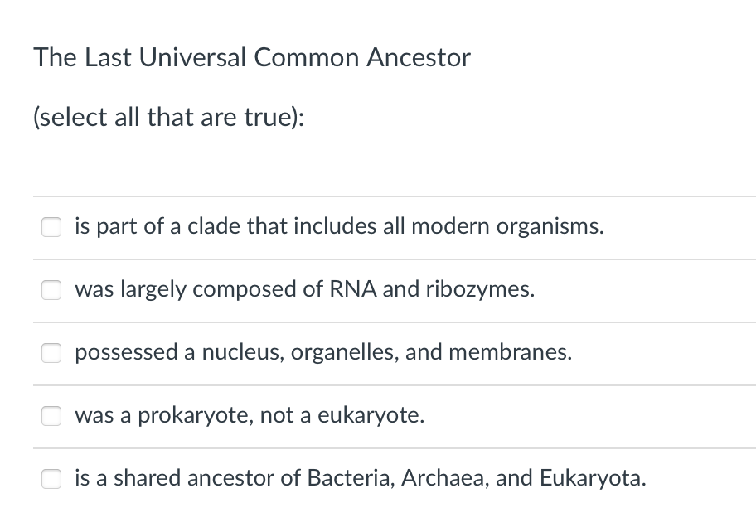Click the text about nucleus and organelles

click(x=323, y=352)
